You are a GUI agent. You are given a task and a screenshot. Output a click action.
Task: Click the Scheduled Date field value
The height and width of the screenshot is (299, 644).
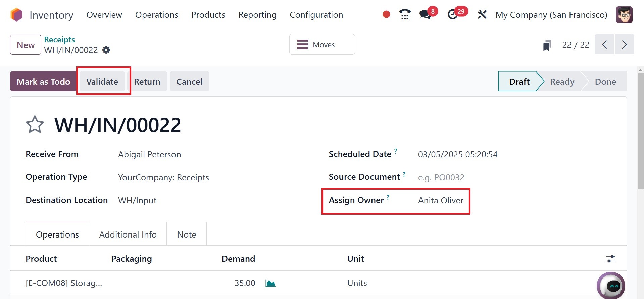(x=458, y=154)
